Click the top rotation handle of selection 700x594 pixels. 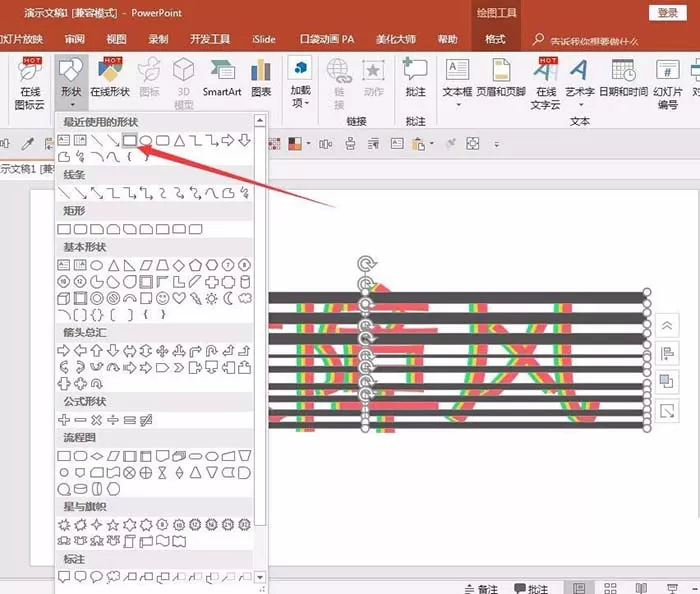(x=367, y=263)
